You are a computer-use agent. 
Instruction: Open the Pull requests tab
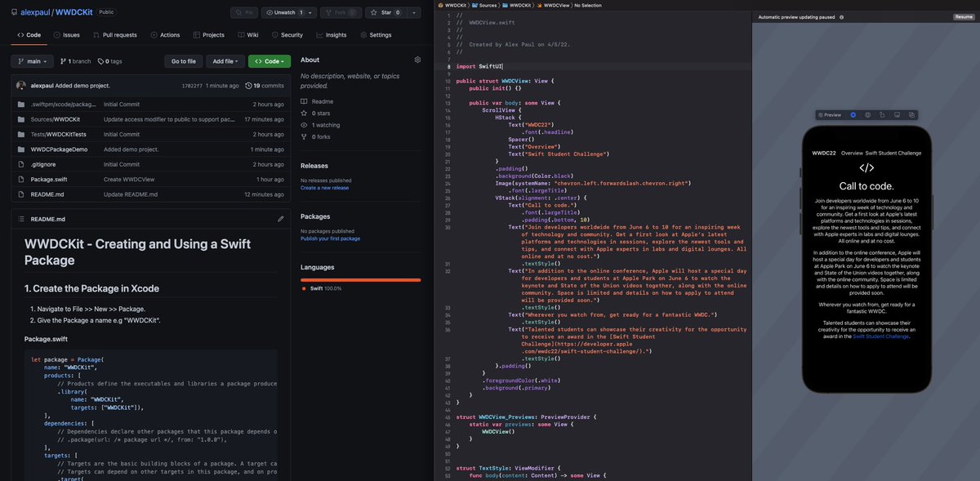(114, 35)
